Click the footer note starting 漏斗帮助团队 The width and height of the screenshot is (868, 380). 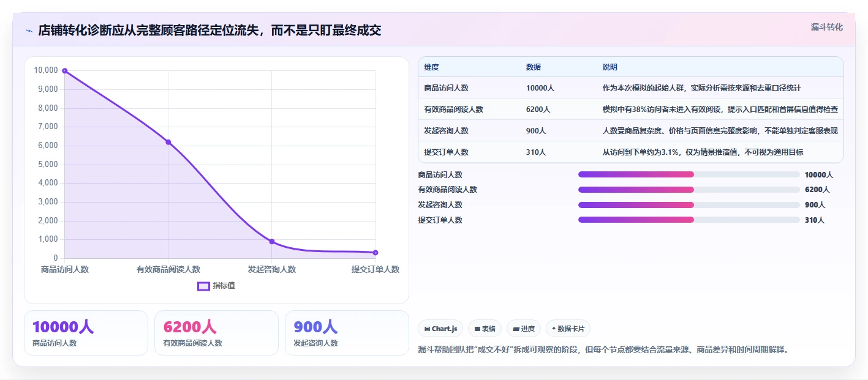coord(603,350)
